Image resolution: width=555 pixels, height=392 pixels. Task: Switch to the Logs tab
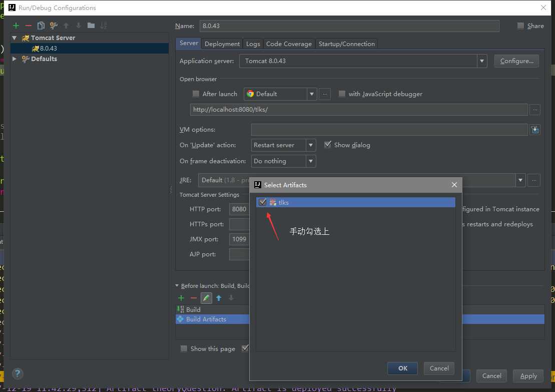[253, 44]
